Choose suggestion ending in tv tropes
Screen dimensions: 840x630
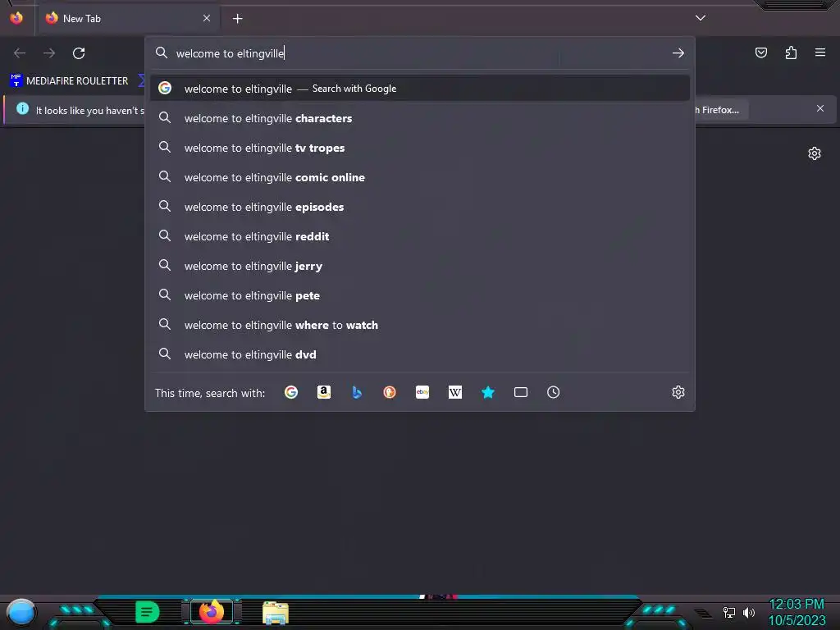pyautogui.click(x=420, y=148)
